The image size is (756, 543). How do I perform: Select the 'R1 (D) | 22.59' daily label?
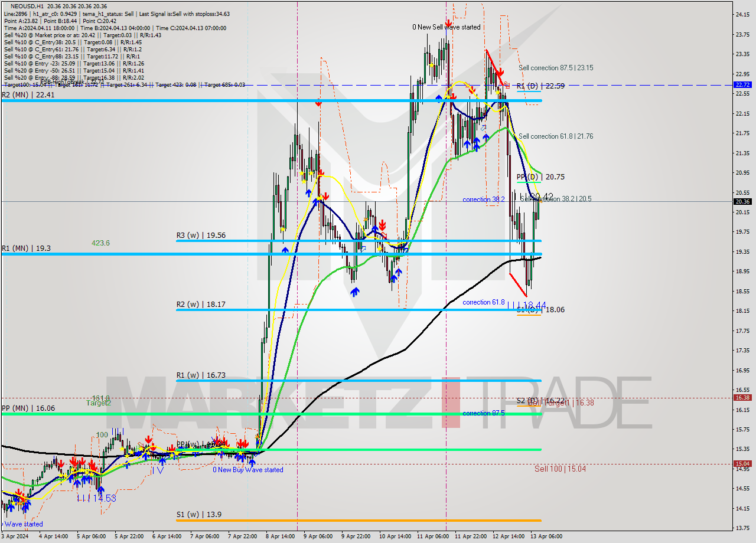[x=540, y=86]
